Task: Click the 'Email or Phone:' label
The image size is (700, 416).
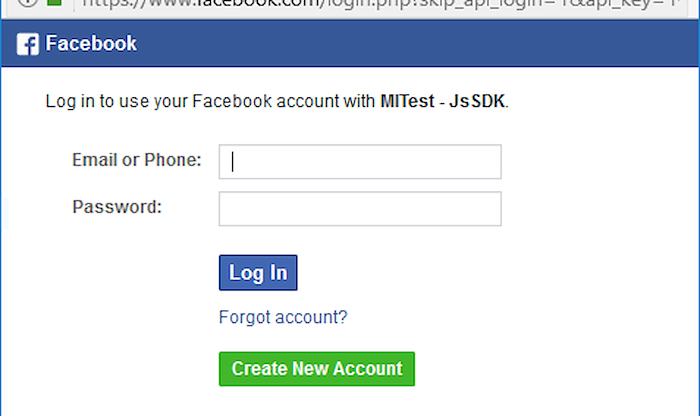Action: point(137,160)
